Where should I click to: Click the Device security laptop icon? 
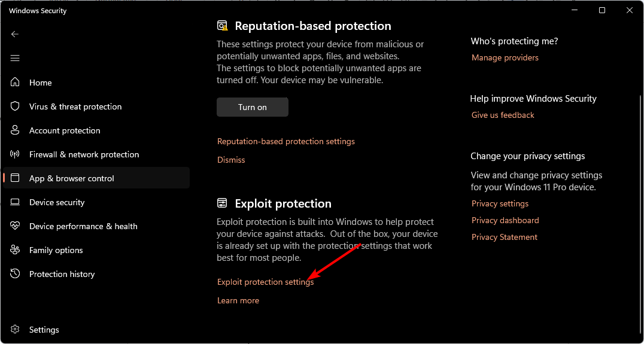pyautogui.click(x=16, y=202)
